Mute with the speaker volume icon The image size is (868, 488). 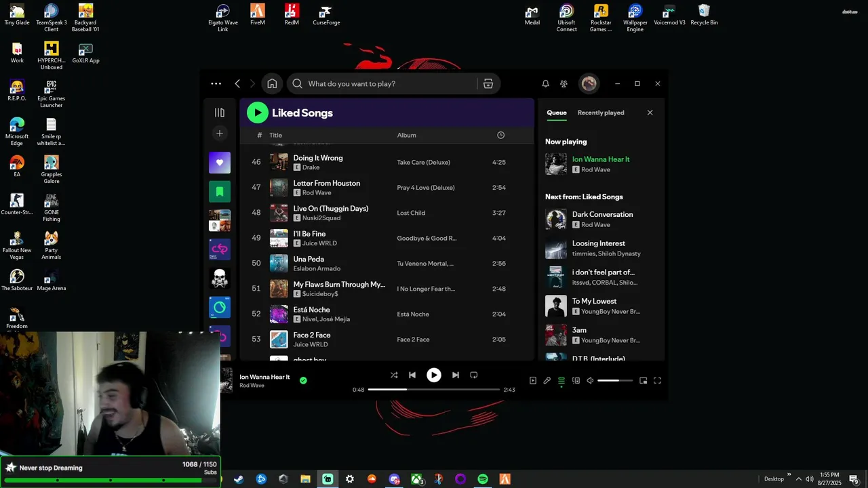pyautogui.click(x=590, y=381)
